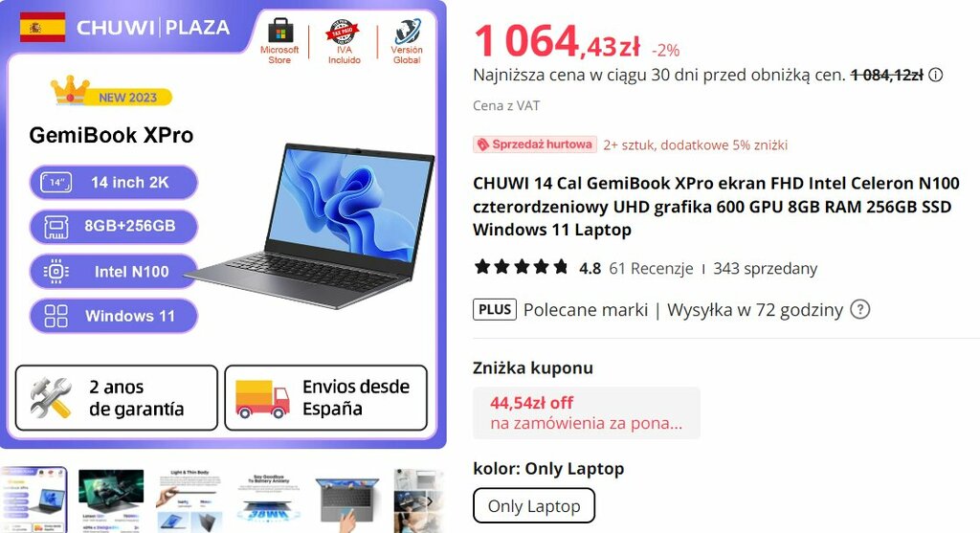Click the PLUS badge label

[495, 309]
